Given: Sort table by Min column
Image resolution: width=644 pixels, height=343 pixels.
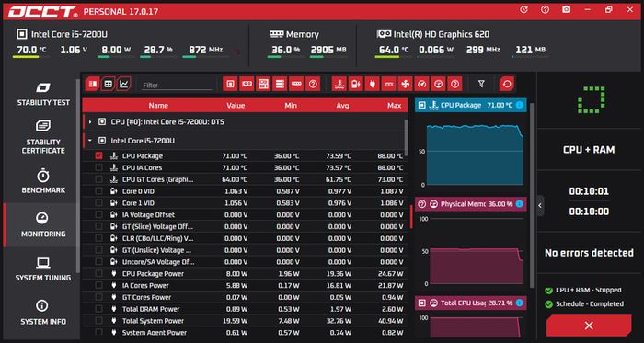Looking at the screenshot, I should [291, 106].
